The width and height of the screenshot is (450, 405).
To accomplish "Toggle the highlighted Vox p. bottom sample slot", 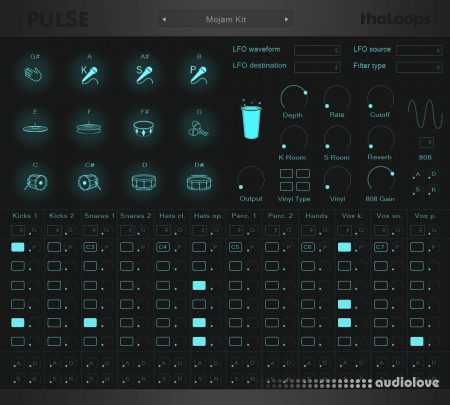I will [x=417, y=341].
